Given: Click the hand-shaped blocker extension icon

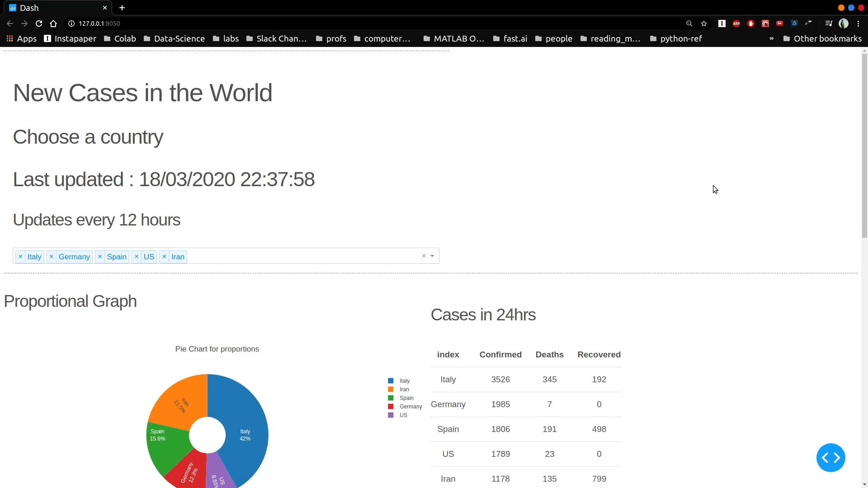Looking at the screenshot, I should pos(750,23).
